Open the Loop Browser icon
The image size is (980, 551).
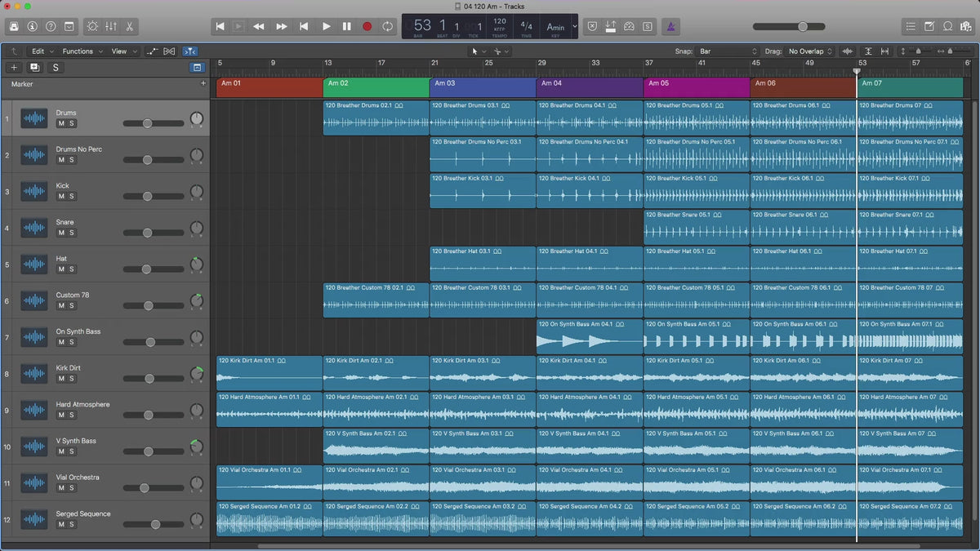pos(949,26)
